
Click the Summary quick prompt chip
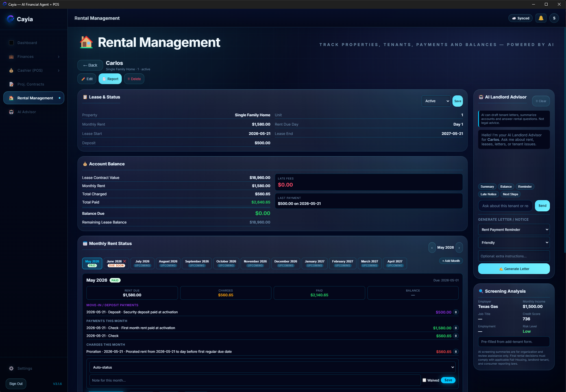point(487,187)
